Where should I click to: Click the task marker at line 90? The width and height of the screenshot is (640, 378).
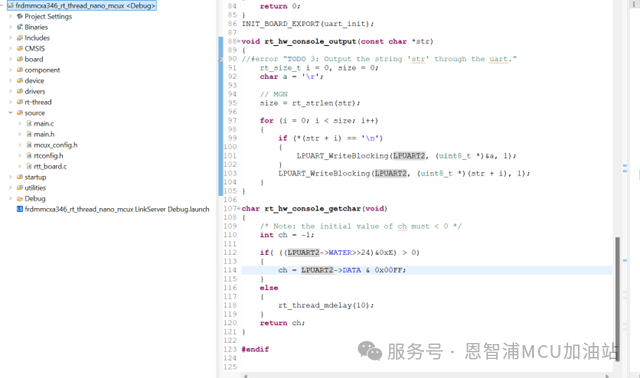coord(220,59)
